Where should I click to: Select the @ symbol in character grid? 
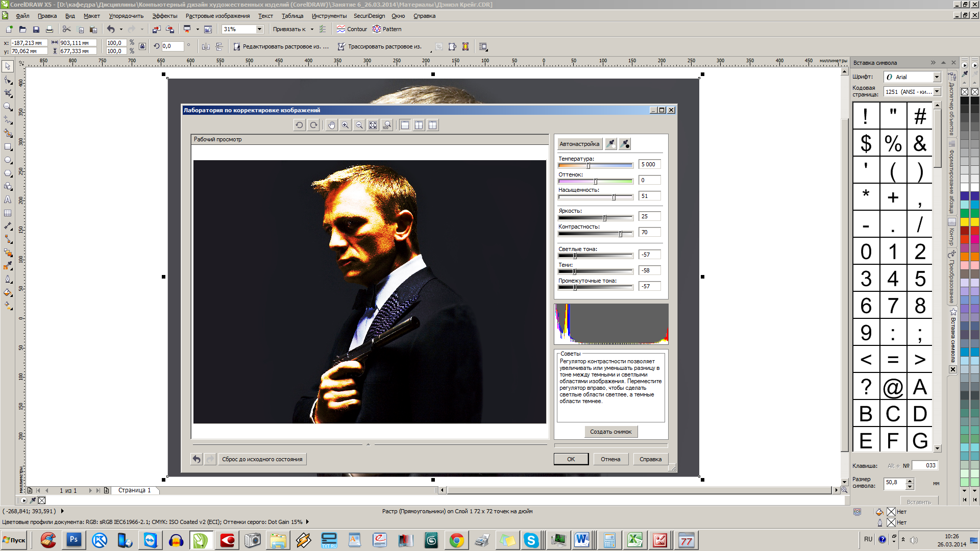click(893, 387)
